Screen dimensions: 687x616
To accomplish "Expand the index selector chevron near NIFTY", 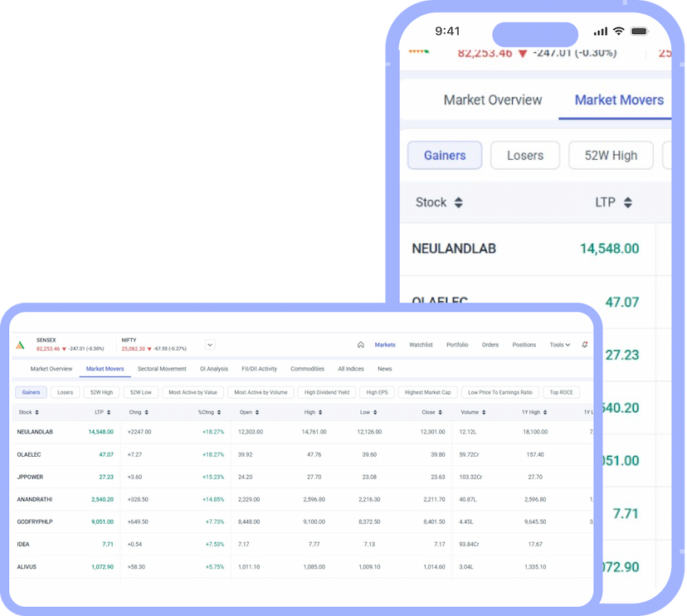I will click(x=209, y=345).
